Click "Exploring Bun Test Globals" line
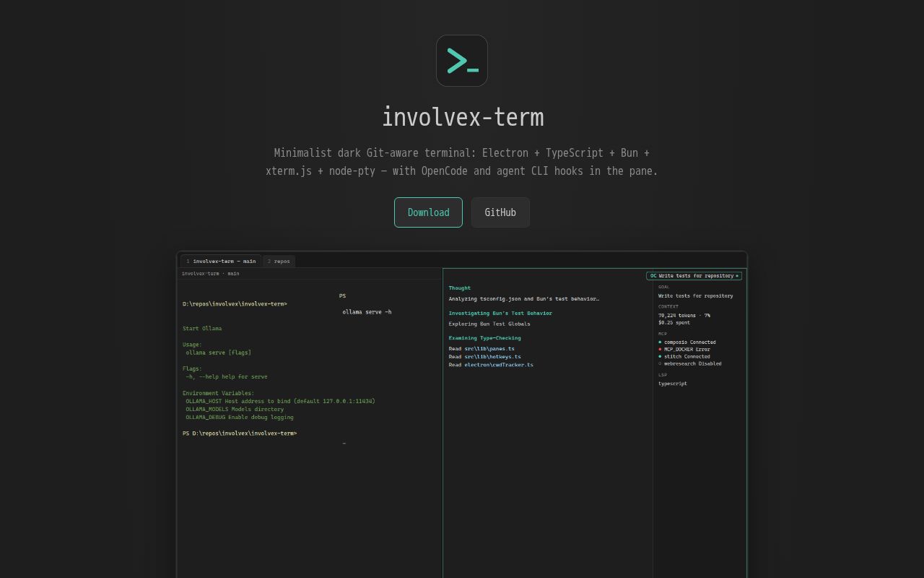This screenshot has width=924, height=578. click(489, 324)
